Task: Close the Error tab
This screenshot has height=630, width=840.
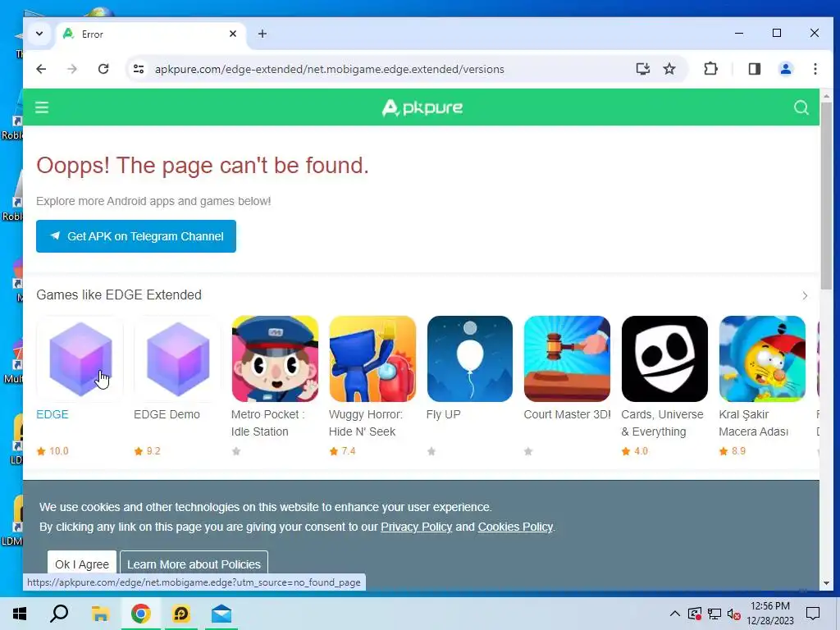Action: (x=233, y=34)
